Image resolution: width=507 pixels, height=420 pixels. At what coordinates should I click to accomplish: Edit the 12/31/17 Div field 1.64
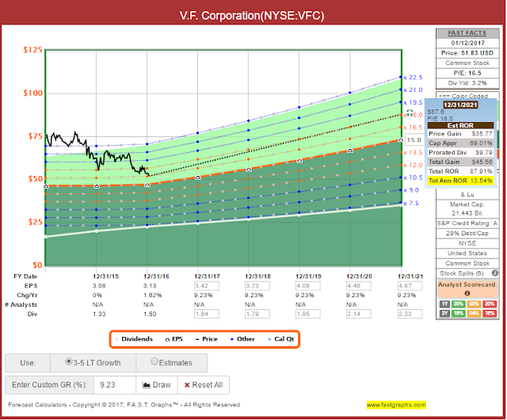tap(206, 314)
